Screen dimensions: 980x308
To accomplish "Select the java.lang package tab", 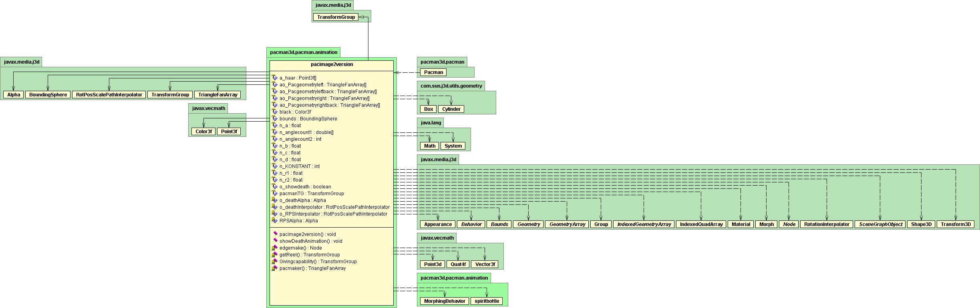I will click(x=431, y=123).
